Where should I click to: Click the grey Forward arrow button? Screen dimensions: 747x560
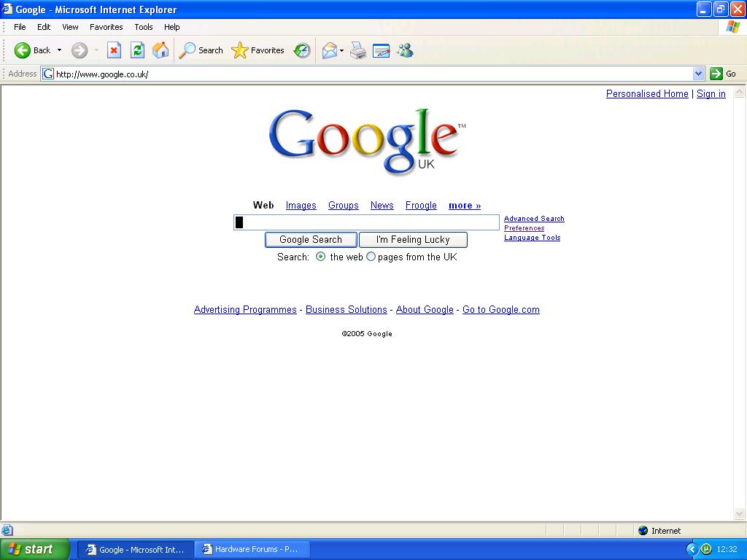click(x=80, y=50)
